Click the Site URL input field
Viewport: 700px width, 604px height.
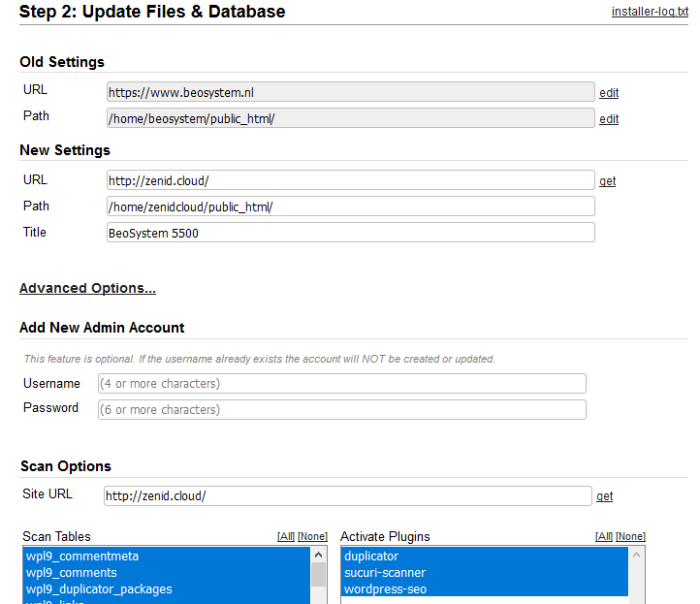click(348, 496)
